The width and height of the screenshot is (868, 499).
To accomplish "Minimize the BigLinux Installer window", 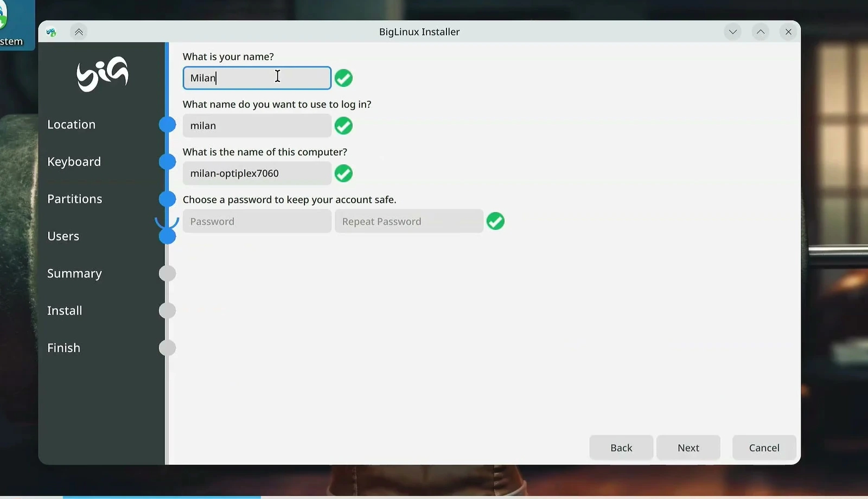I will click(732, 32).
